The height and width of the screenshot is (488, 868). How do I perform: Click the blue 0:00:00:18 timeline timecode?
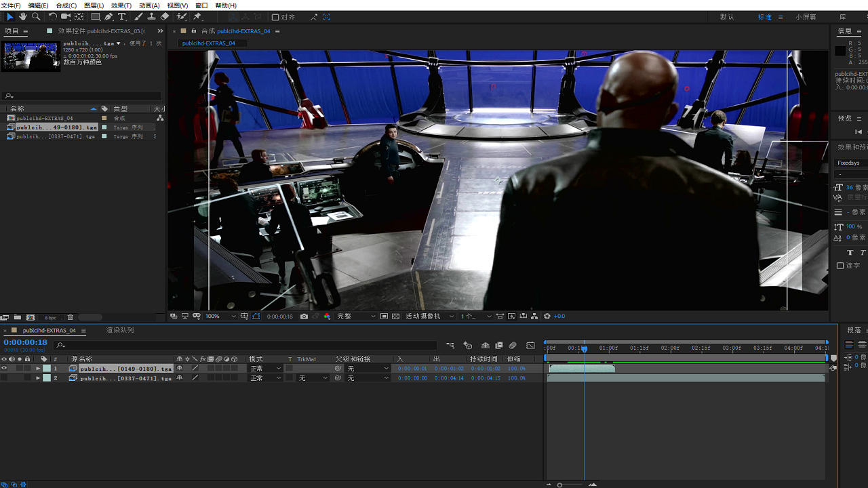pos(25,342)
